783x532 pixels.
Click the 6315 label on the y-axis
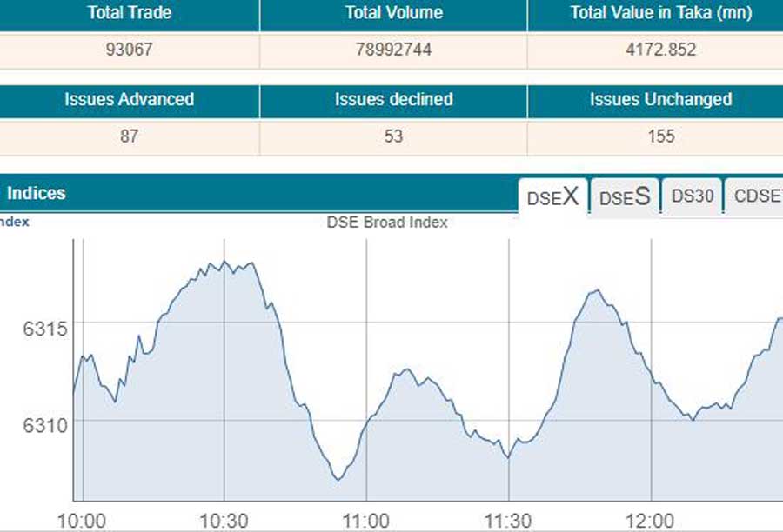click(x=41, y=329)
